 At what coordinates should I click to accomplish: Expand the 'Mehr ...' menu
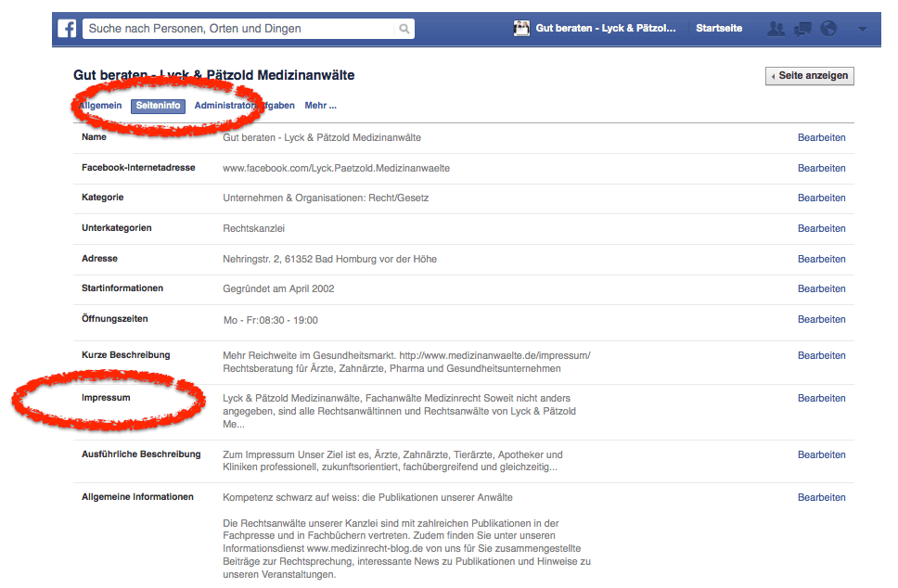pos(321,106)
